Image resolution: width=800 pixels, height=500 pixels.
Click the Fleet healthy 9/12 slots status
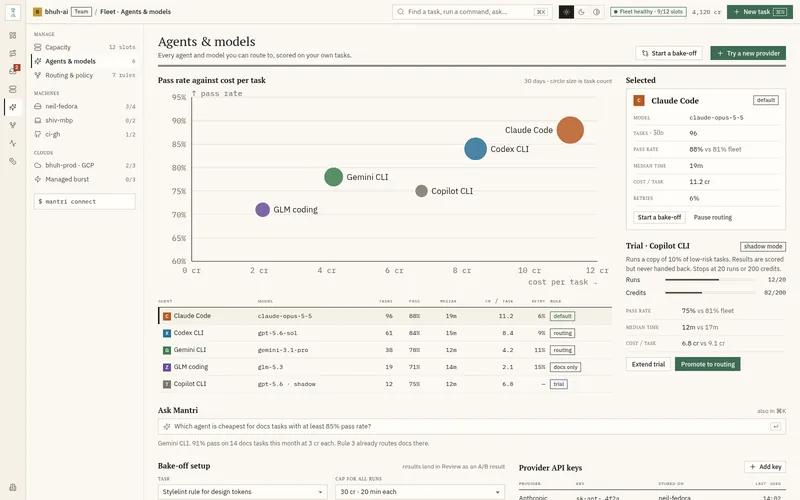pos(648,12)
